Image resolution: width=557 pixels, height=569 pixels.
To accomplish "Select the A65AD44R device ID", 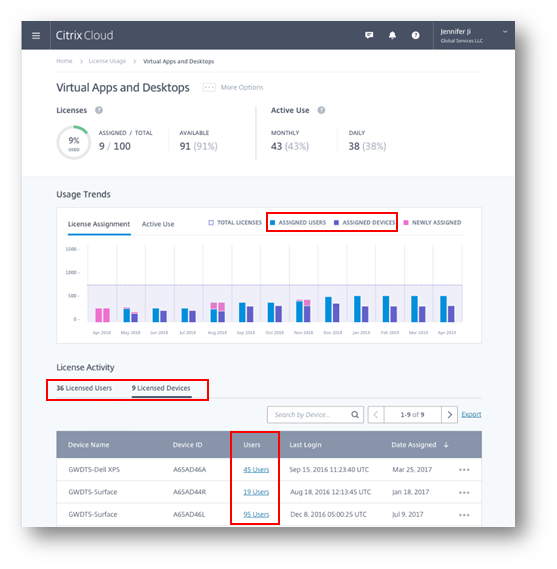I will pos(189,492).
